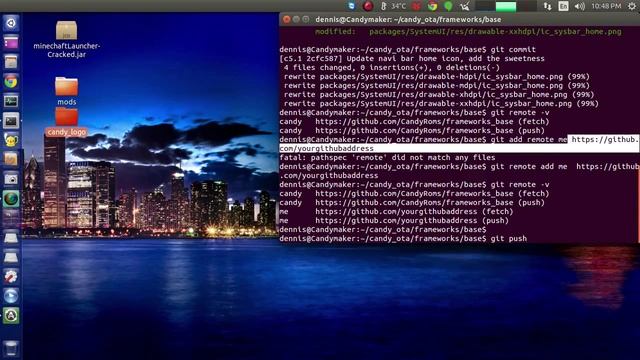Screen dimensions: 640x360
Task: Open the yellow Pikachu-like dock icon
Action: (11, 140)
